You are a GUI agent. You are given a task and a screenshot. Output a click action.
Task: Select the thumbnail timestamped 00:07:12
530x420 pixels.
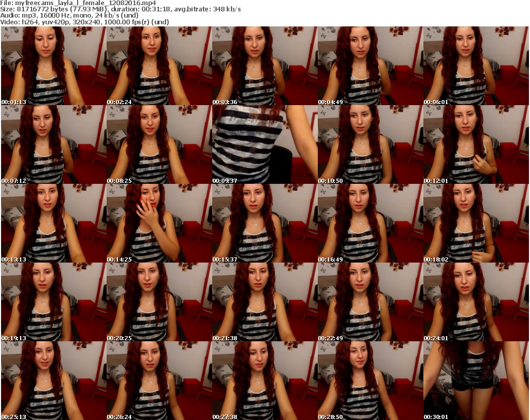pyautogui.click(x=54, y=144)
